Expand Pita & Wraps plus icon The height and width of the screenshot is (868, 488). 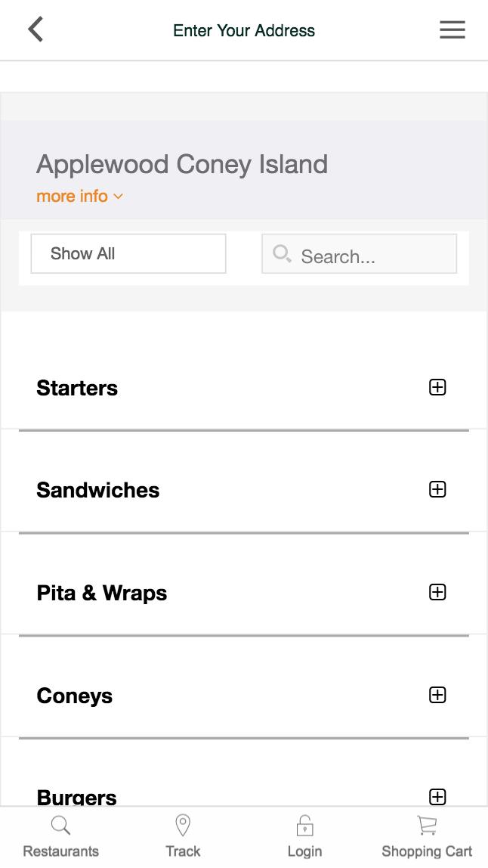pos(437,592)
